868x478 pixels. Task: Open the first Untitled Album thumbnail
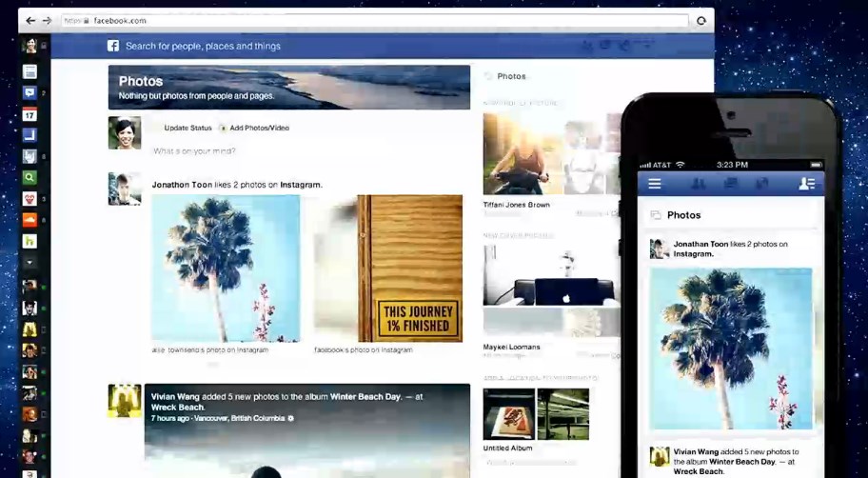[509, 414]
